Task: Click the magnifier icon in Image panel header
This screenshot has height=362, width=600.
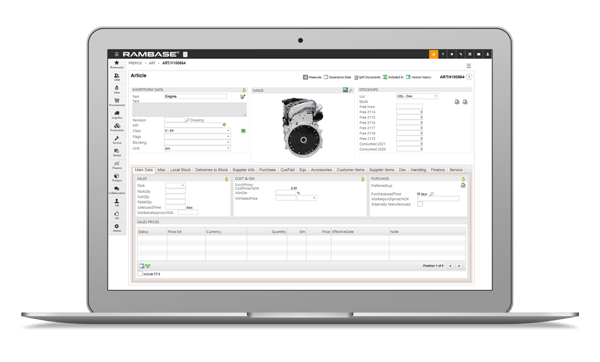Action: [x=351, y=90]
